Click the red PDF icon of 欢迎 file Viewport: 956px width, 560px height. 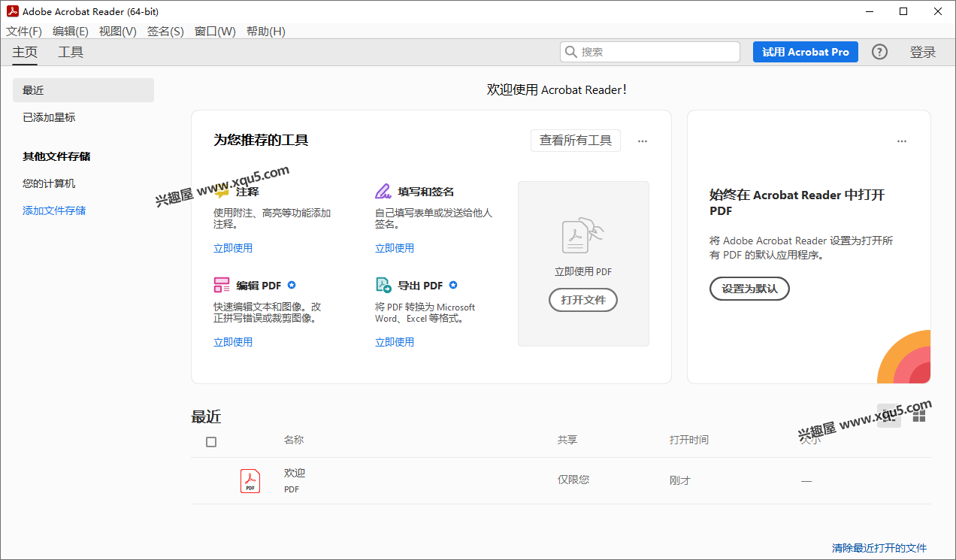coord(250,480)
